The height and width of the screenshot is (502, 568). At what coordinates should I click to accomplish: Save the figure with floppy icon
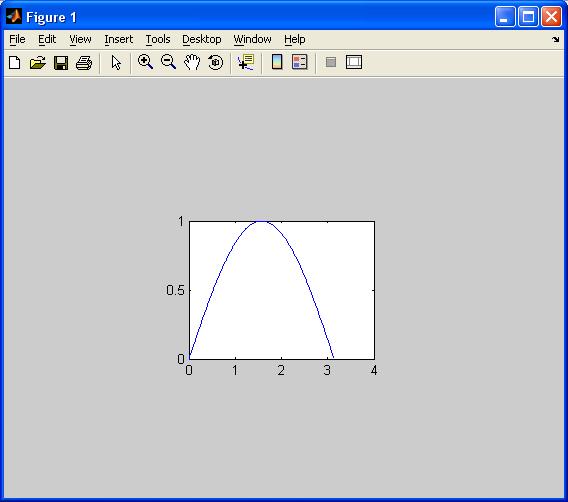point(61,62)
